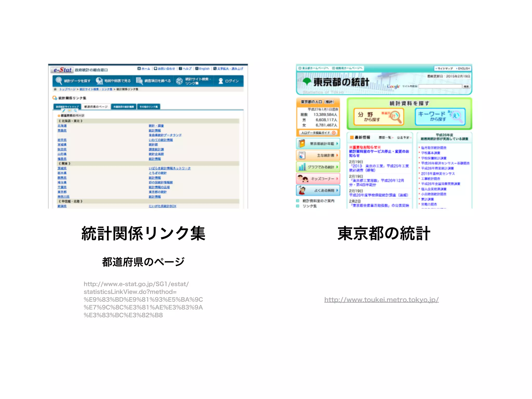Click 東京都ホームページへ link
Screen dimensions: 532x399
click(x=314, y=68)
